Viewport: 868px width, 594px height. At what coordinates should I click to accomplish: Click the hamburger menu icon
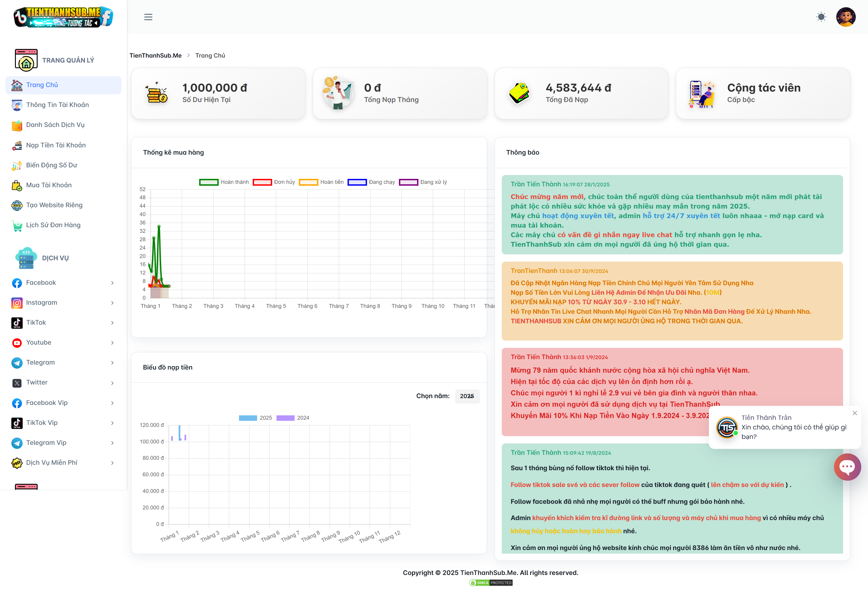coord(148,17)
